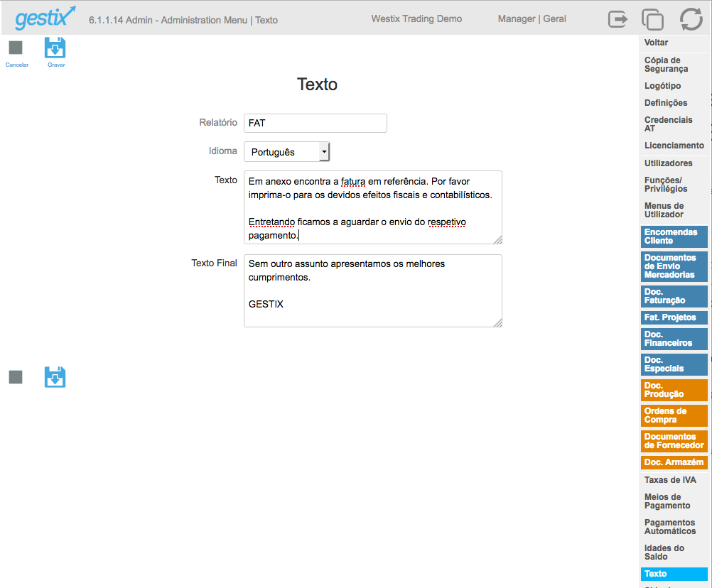
Task: Select Doc. Faturação in the sidebar
Action: click(x=664, y=296)
